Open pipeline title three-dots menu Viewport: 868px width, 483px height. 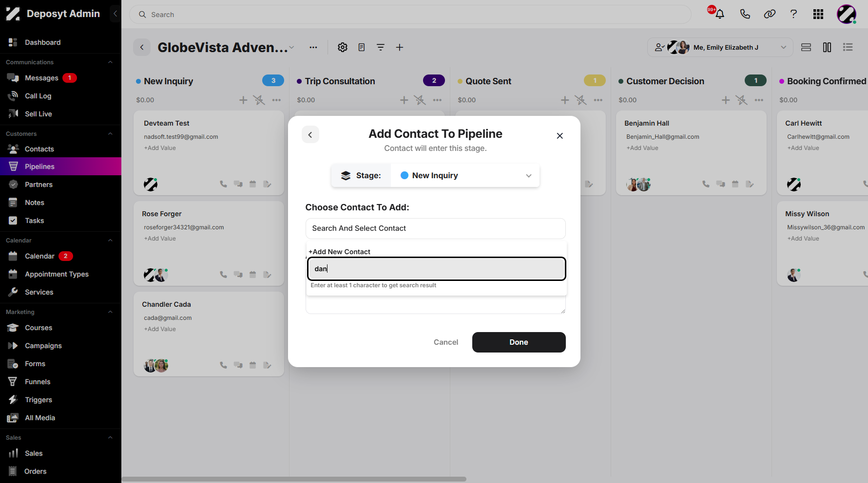click(313, 47)
